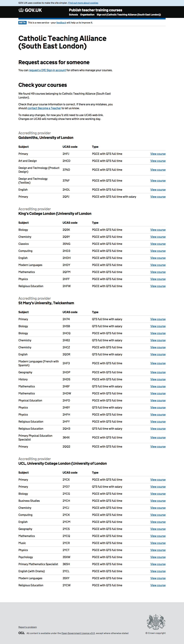Click the OGL licence logo

pyautogui.click(x=21, y=633)
